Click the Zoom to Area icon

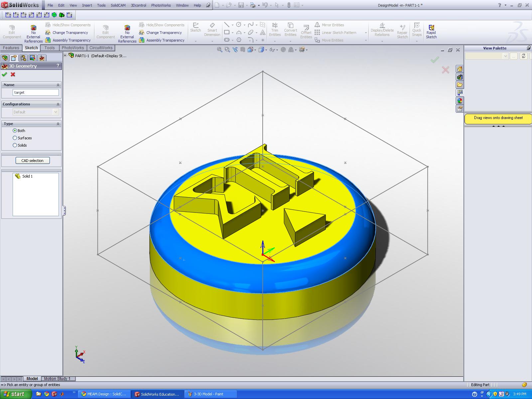(x=227, y=50)
